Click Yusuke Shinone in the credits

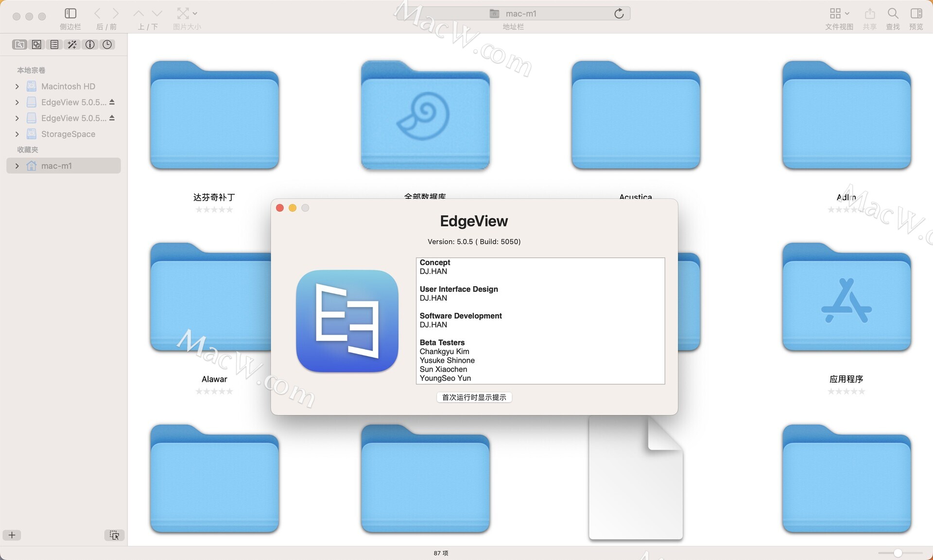pyautogui.click(x=447, y=360)
